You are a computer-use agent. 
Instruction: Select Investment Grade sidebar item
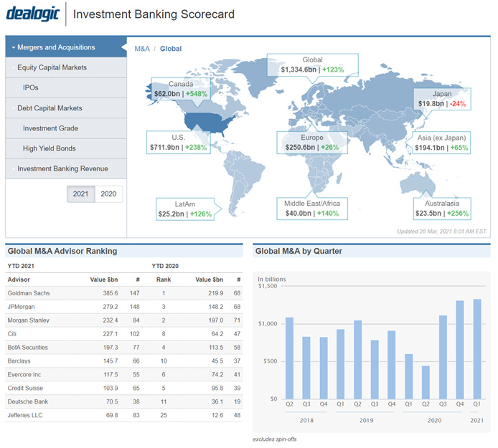point(66,128)
